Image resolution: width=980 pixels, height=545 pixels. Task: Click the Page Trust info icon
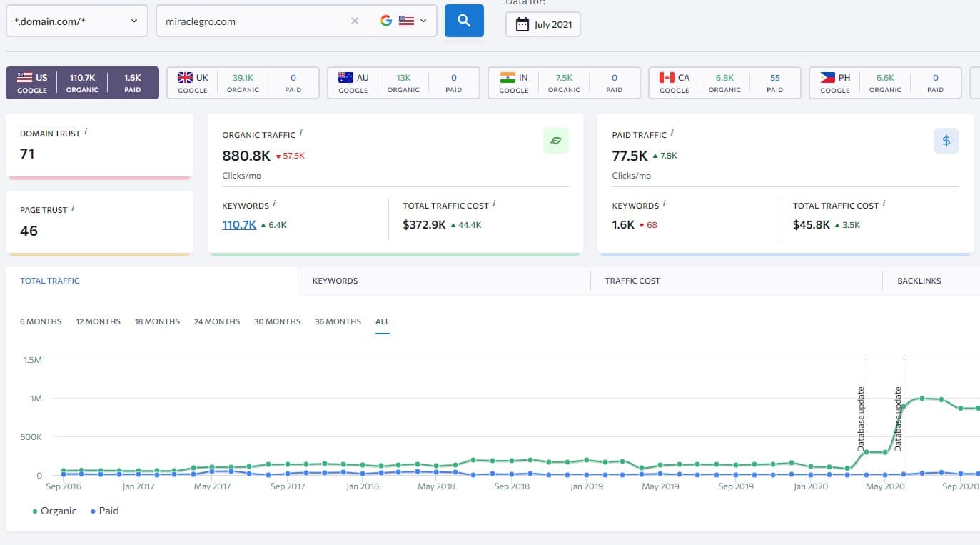click(73, 209)
